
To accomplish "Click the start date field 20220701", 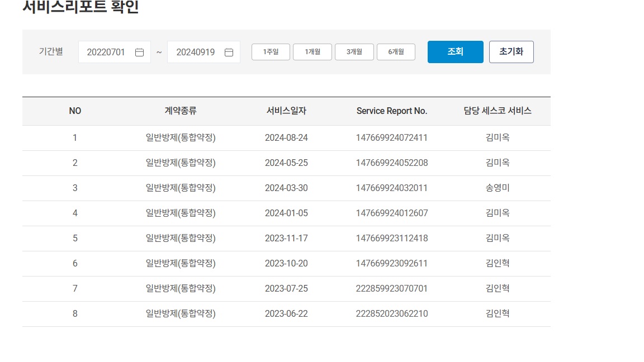I will [x=107, y=52].
